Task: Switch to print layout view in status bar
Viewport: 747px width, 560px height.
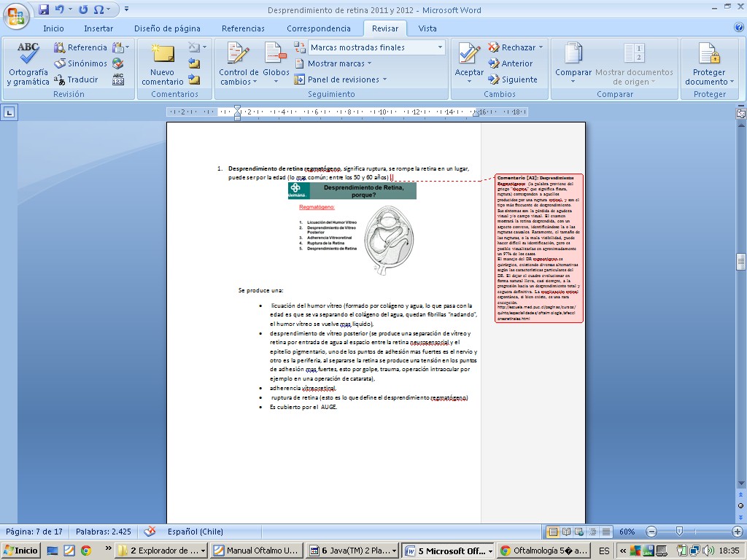Action: coord(553,532)
